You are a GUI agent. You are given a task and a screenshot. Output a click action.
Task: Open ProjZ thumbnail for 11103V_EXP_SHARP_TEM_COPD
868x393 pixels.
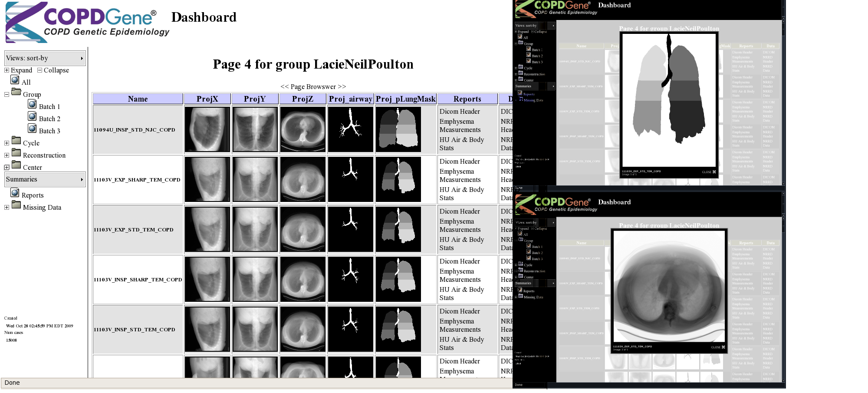[x=302, y=179]
